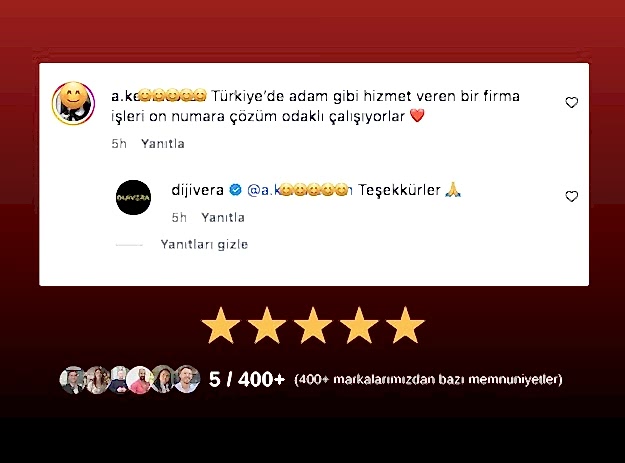Like dijivera's reply with the heart icon
The width and height of the screenshot is (625, 463).
coord(572,196)
